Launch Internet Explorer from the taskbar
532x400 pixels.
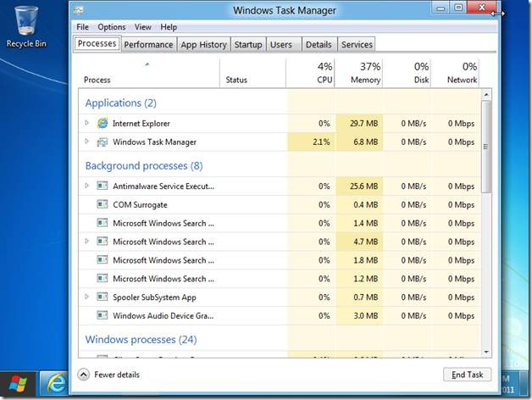pos(55,384)
